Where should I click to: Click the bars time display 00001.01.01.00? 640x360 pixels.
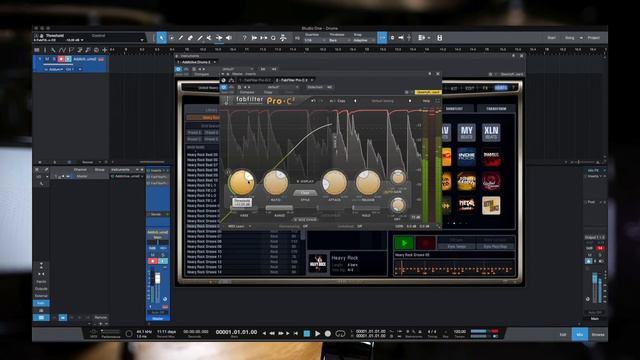pos(236,332)
